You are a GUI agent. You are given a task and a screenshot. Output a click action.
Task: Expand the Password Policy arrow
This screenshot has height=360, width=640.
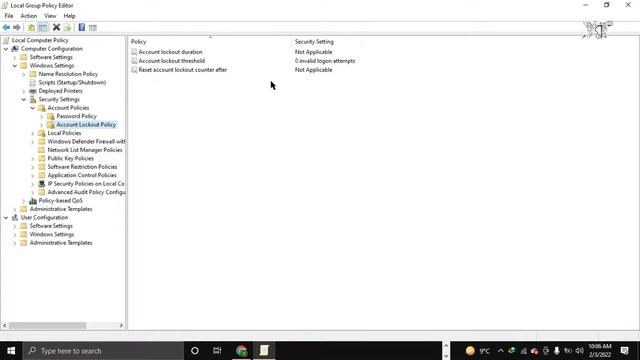(x=42, y=117)
